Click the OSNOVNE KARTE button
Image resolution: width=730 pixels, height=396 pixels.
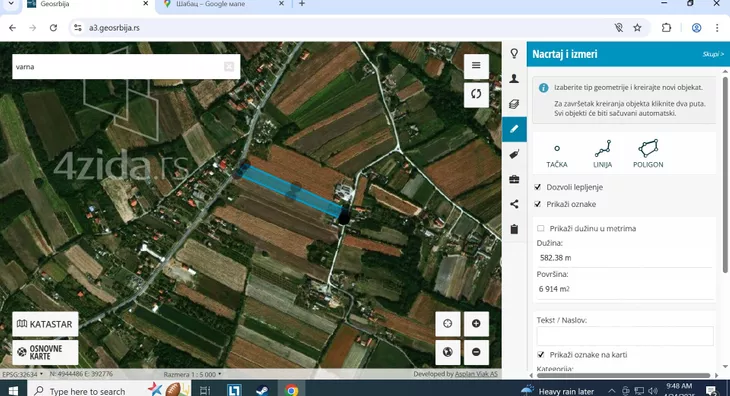tap(45, 352)
